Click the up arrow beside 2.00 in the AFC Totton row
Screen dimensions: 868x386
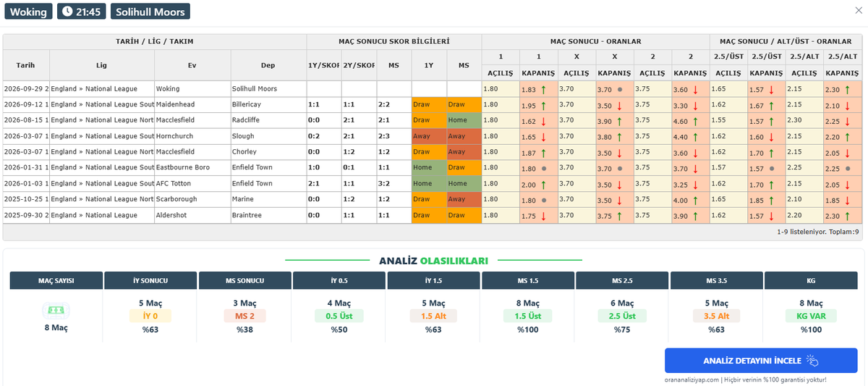(542, 184)
